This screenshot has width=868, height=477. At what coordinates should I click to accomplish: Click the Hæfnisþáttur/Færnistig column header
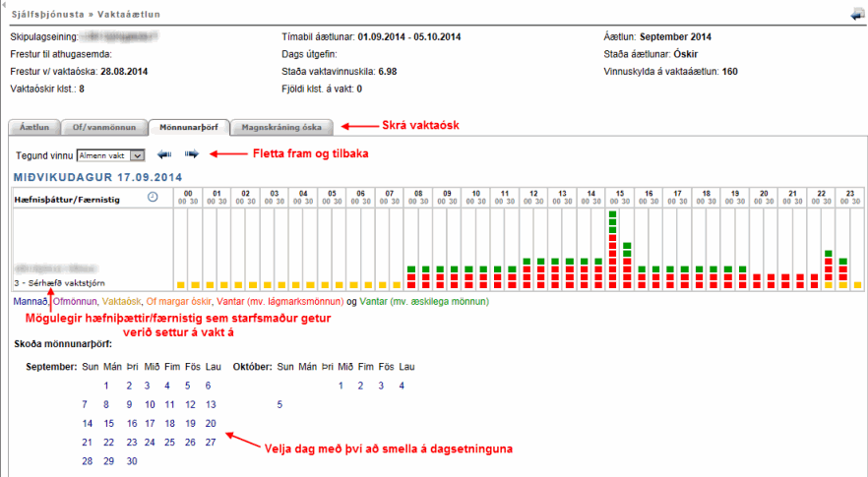click(x=67, y=200)
